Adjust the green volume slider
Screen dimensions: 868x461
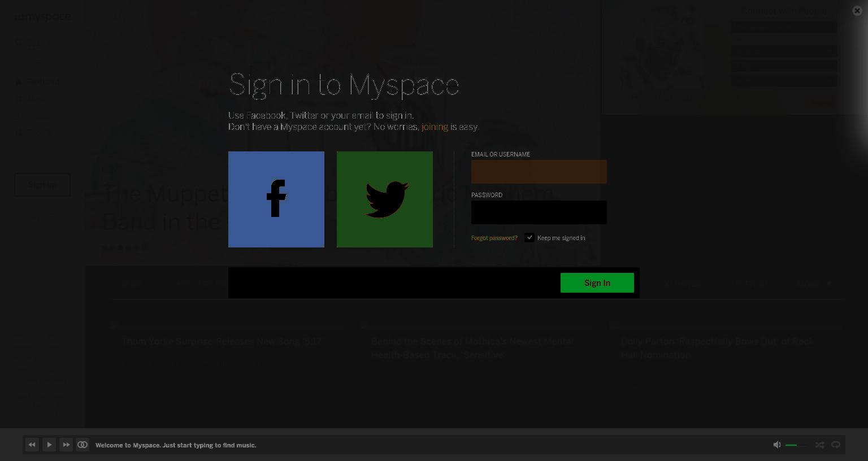pyautogui.click(x=797, y=445)
